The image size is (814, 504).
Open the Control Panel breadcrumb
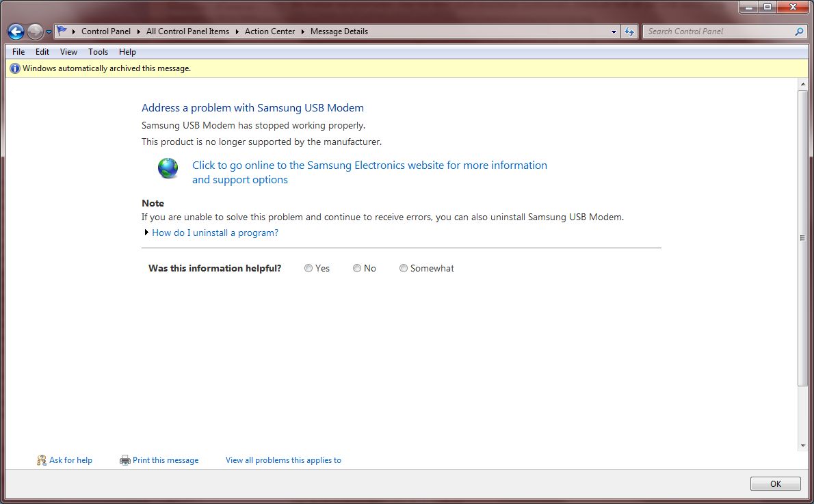(106, 31)
